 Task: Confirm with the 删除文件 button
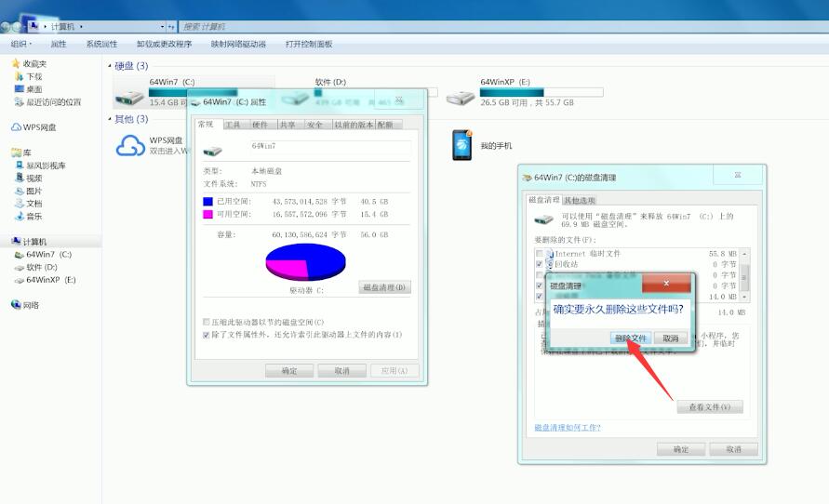631,338
